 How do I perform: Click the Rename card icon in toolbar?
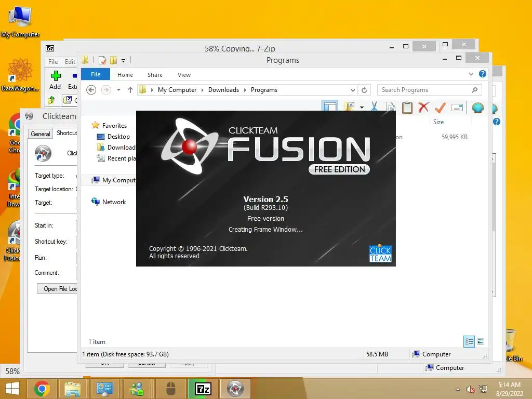[x=457, y=108]
